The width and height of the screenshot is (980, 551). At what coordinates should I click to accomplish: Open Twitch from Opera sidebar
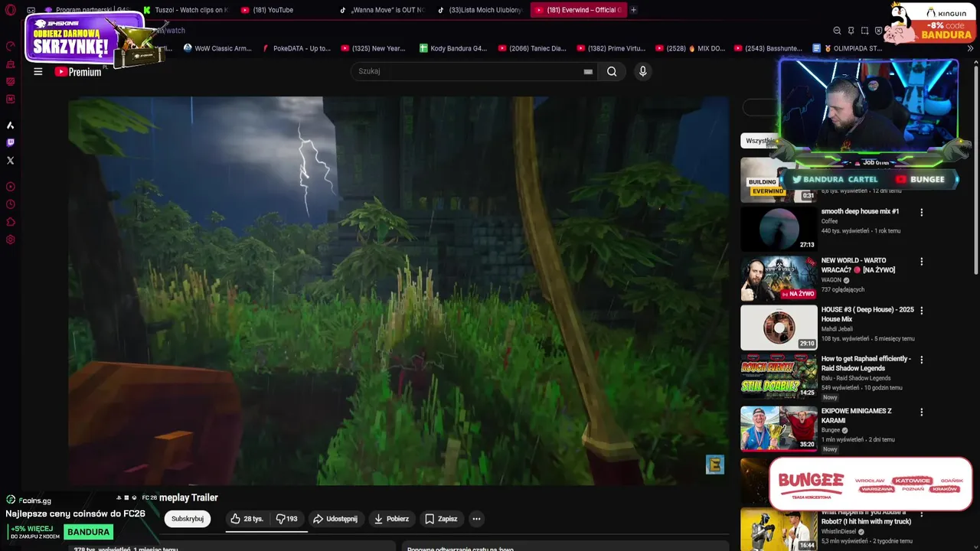(10, 142)
